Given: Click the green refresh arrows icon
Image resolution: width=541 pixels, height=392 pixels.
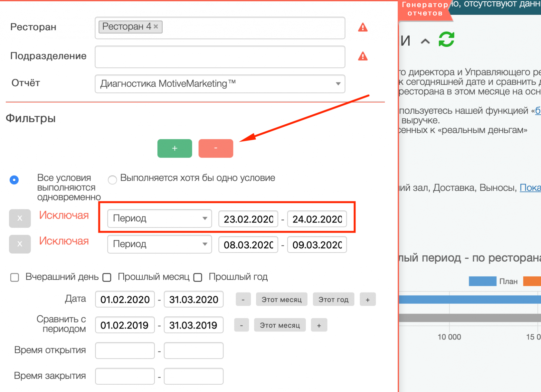Looking at the screenshot, I should coord(446,40).
